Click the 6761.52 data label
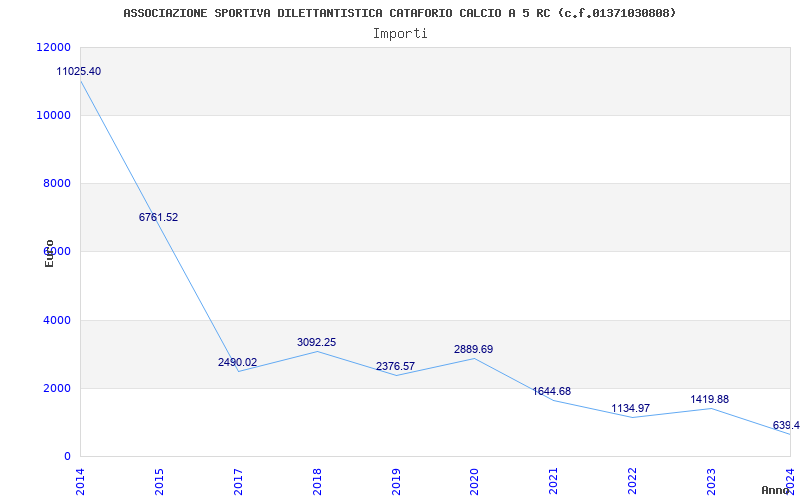Viewport: 800px width, 500px height. [158, 217]
